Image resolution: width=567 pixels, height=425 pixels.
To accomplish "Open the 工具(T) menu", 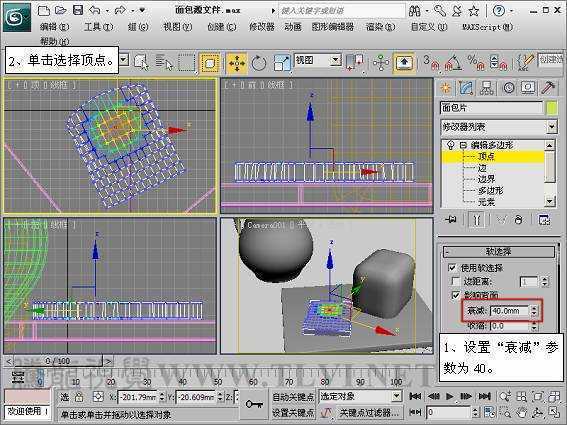I will tap(98, 27).
